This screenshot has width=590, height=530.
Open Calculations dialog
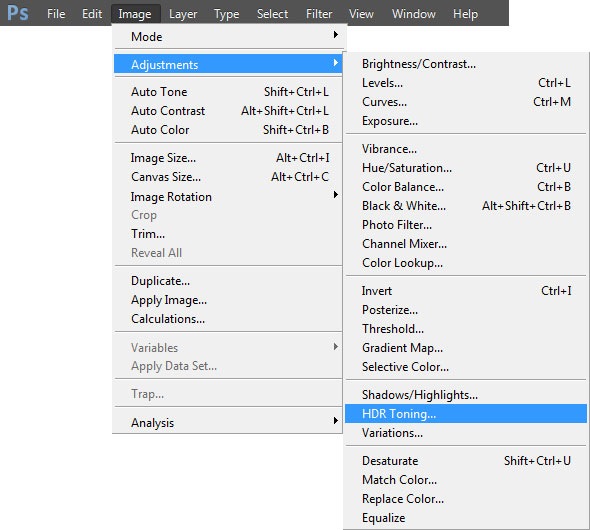click(228, 319)
